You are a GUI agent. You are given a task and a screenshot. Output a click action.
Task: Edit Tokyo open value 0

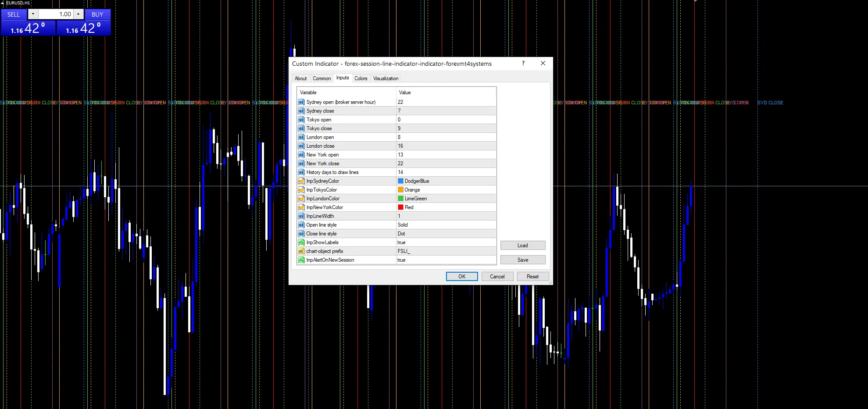click(x=446, y=120)
